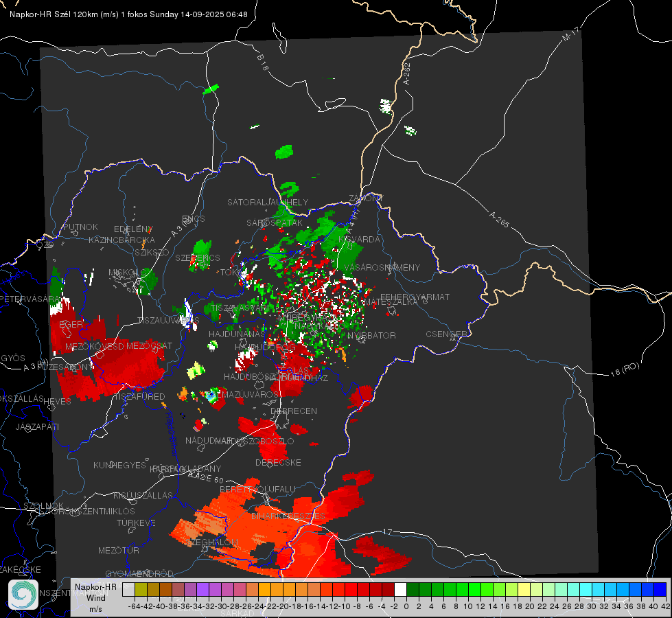Click the DERECSKE city label

tap(278, 462)
